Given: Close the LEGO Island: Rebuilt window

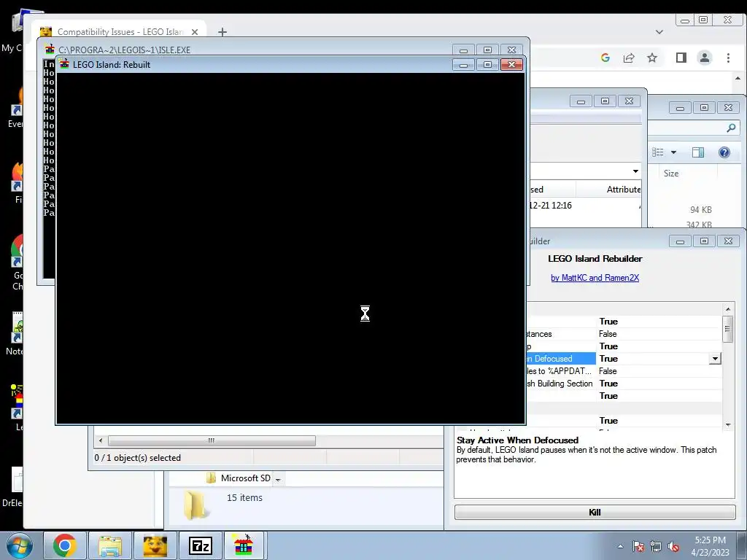Looking at the screenshot, I should [x=511, y=64].
